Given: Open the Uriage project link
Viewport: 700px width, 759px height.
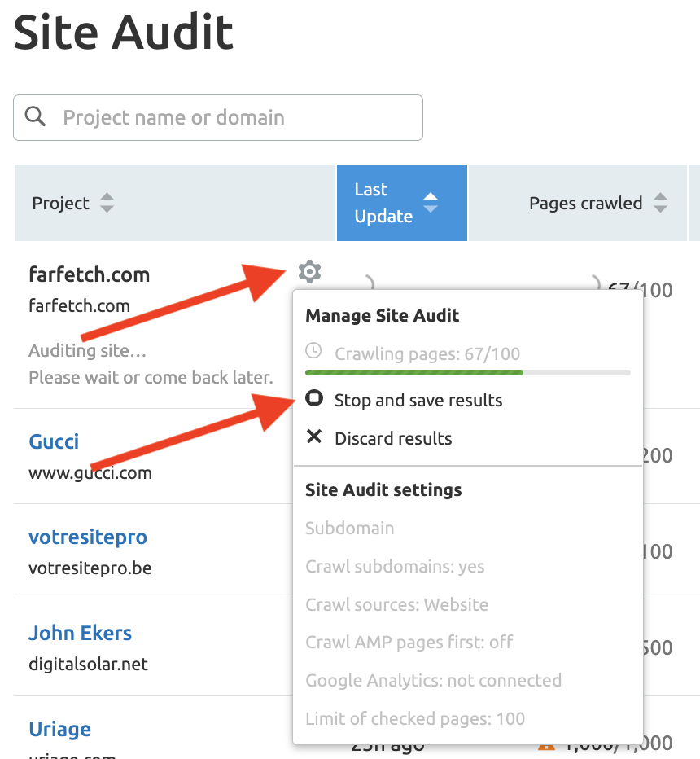Looking at the screenshot, I should (59, 729).
